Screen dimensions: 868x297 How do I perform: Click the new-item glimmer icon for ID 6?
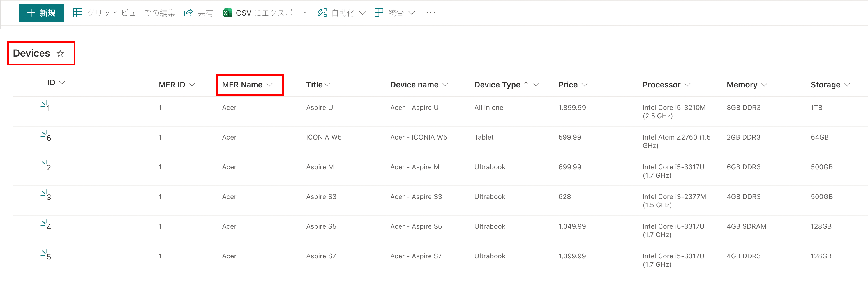coord(44,134)
